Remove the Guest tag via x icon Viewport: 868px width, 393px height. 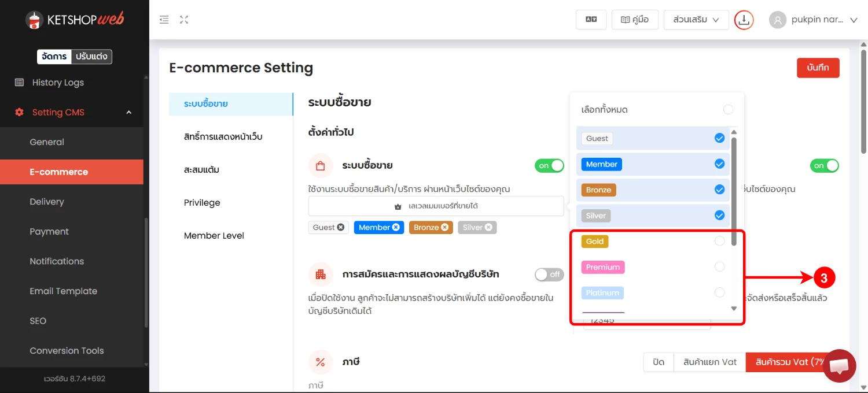click(341, 227)
